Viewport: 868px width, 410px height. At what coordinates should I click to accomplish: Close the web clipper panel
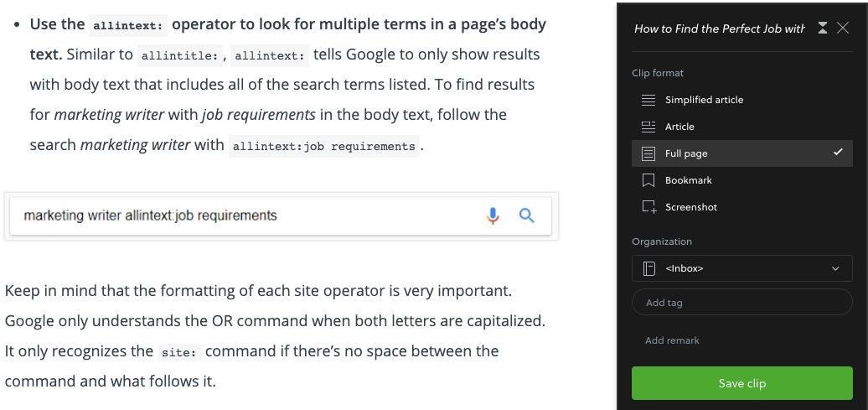tap(843, 29)
